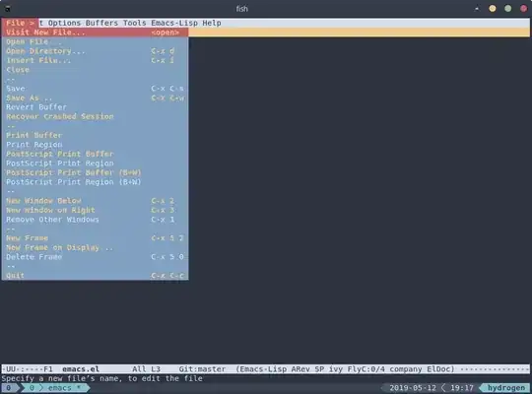Click the yellow window control dot

point(493,9)
